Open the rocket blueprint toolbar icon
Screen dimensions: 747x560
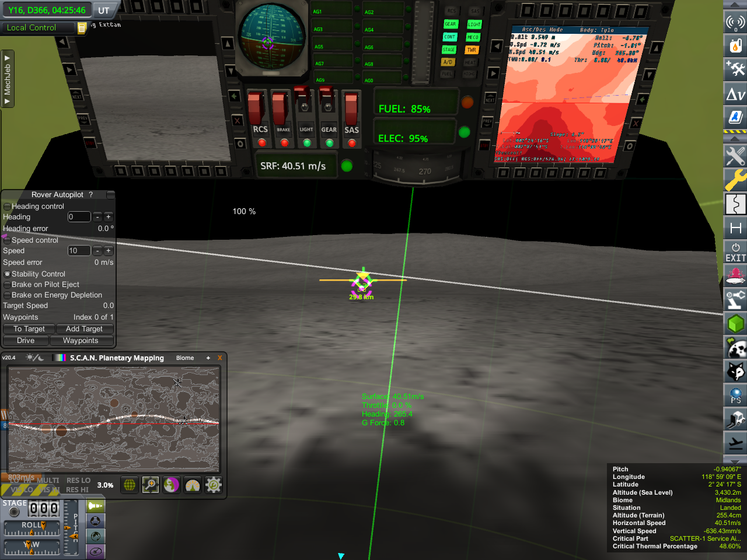pos(735,117)
